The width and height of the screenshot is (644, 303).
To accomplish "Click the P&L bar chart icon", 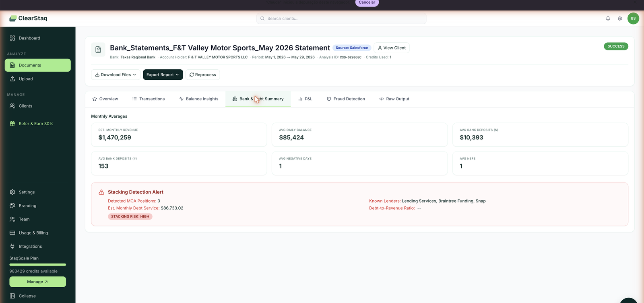I will pos(300,99).
